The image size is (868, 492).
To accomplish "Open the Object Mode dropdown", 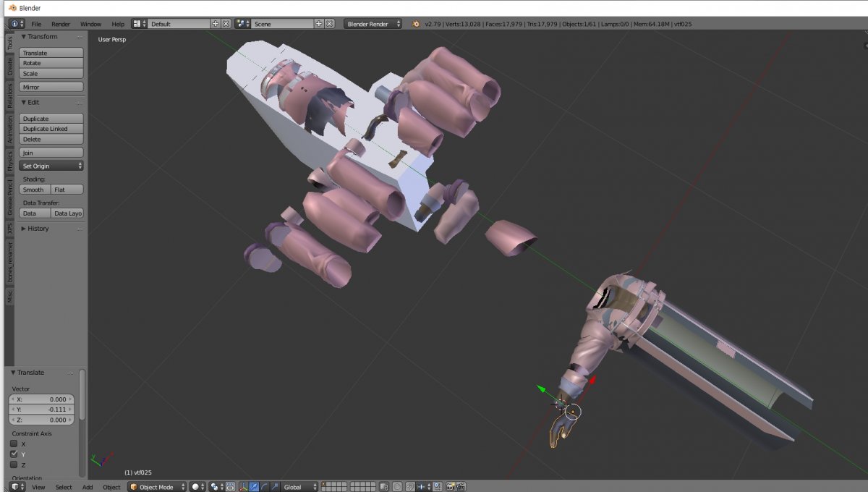I will [158, 487].
